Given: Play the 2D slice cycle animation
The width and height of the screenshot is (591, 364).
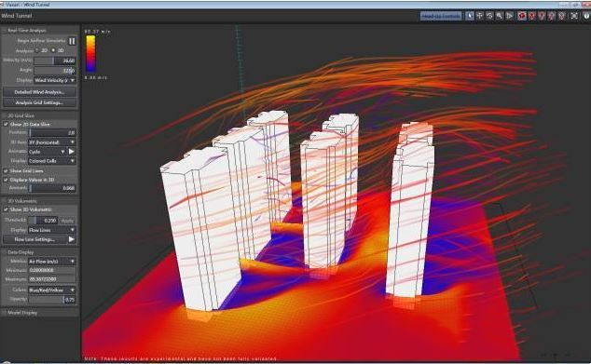Looking at the screenshot, I should point(71,152).
